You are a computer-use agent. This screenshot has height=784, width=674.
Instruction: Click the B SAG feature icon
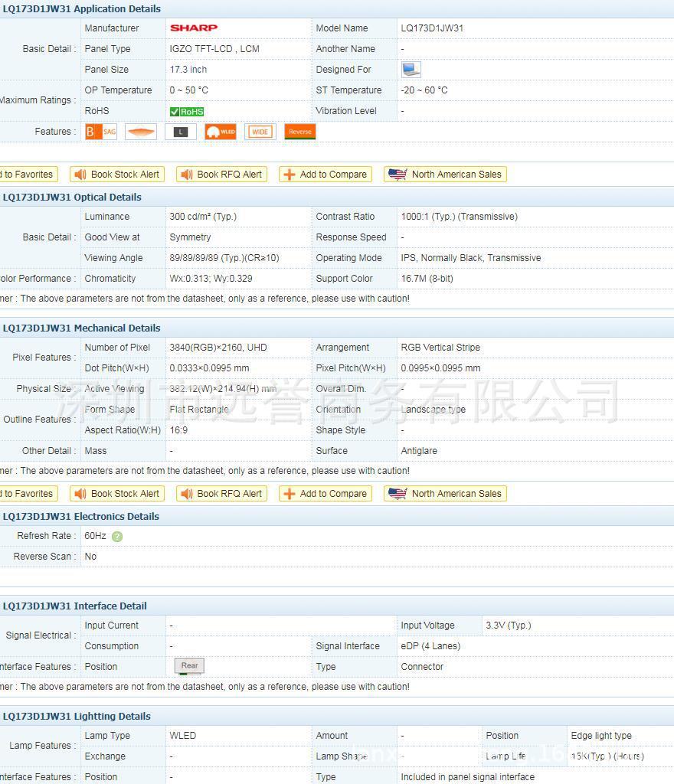(x=101, y=132)
